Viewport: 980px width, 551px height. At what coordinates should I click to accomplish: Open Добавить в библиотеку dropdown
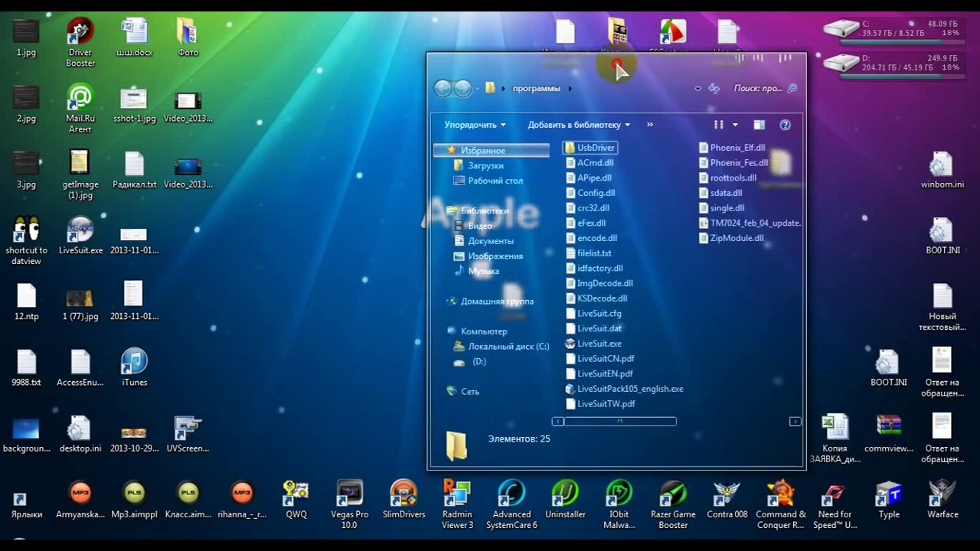point(579,125)
